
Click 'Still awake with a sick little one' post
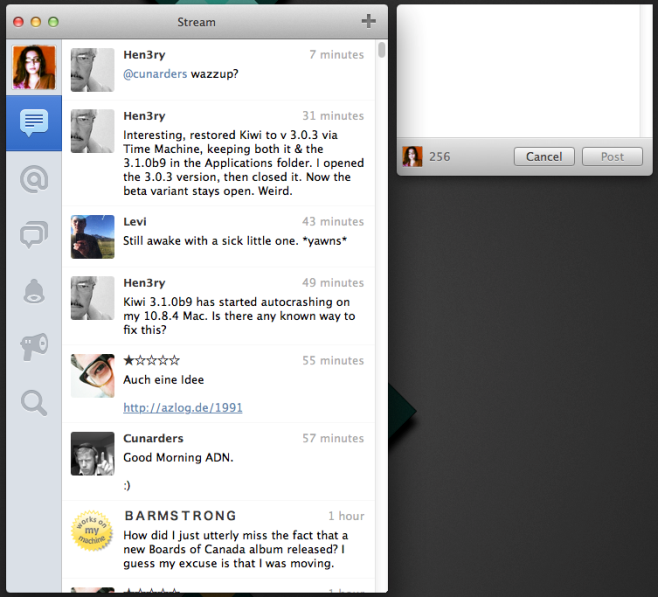click(x=235, y=241)
